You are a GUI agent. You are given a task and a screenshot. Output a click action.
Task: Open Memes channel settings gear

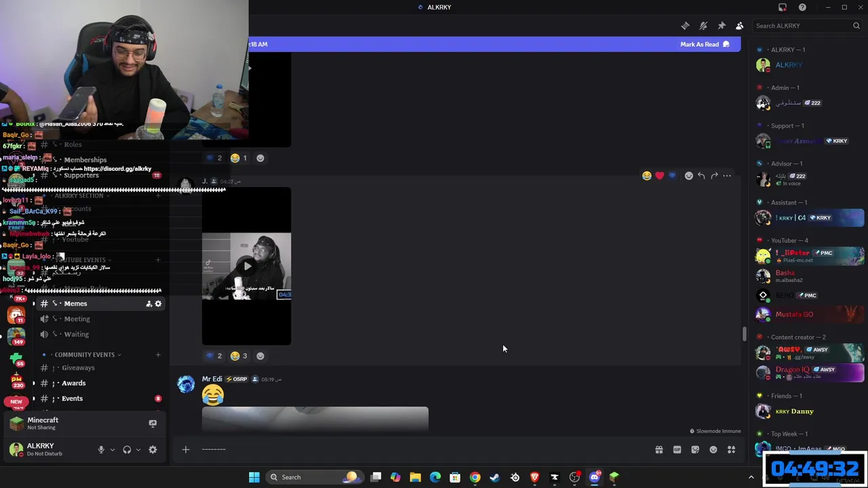tap(159, 304)
